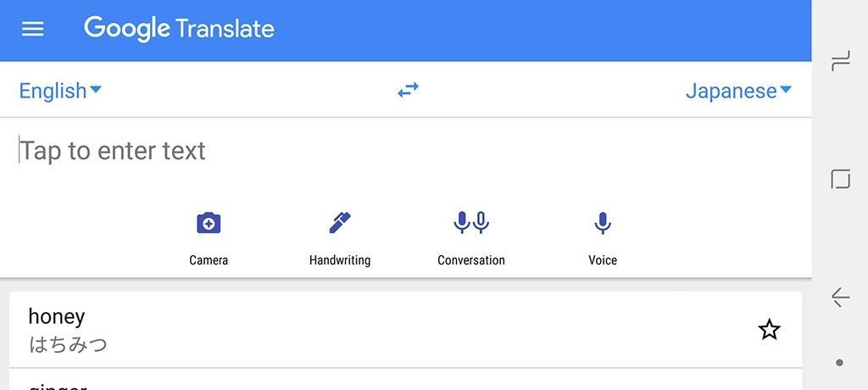
Task: Open Camera translation mode
Action: (209, 223)
